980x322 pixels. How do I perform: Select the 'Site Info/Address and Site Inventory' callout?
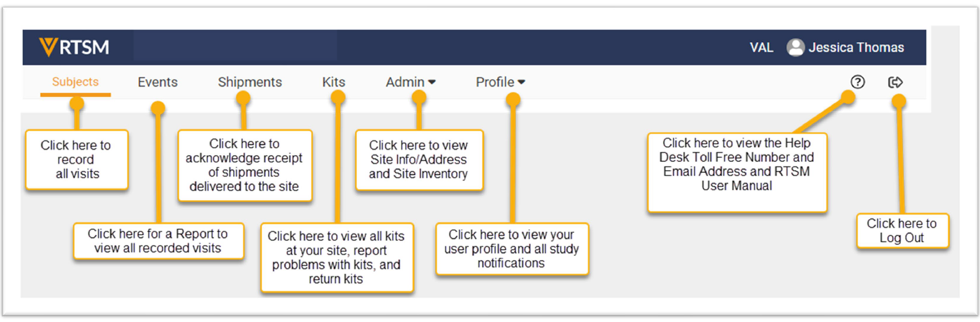(419, 160)
